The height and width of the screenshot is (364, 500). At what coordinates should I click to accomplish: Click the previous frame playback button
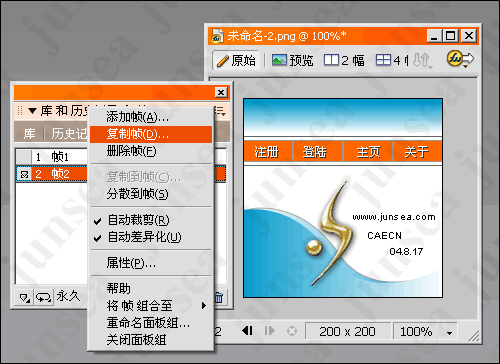[247, 331]
